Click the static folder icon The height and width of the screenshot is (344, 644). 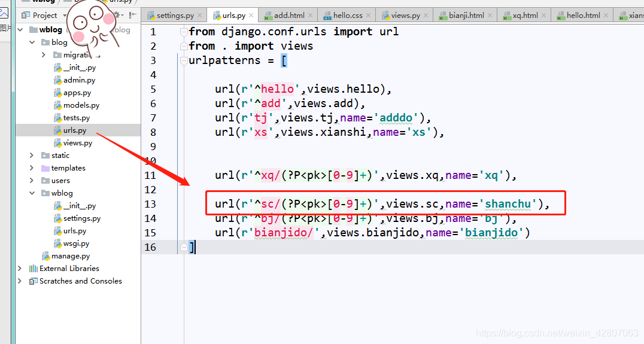45,155
